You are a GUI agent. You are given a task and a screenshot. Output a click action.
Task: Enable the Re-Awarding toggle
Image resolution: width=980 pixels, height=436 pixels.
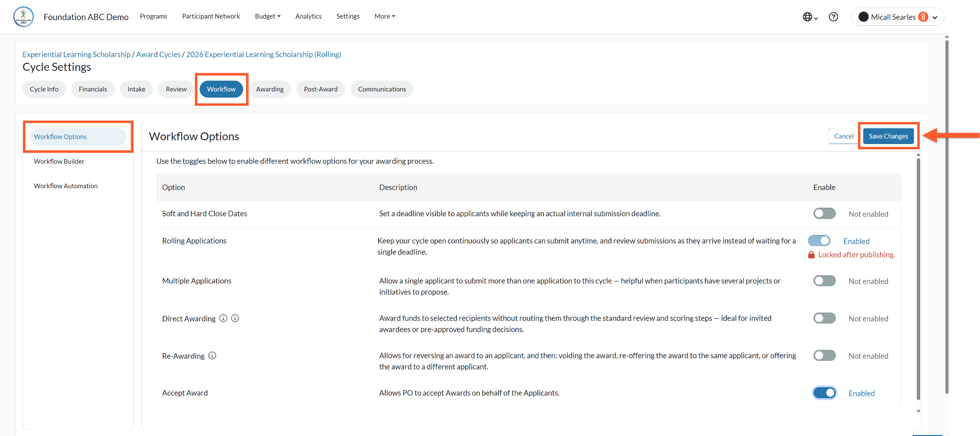point(824,356)
